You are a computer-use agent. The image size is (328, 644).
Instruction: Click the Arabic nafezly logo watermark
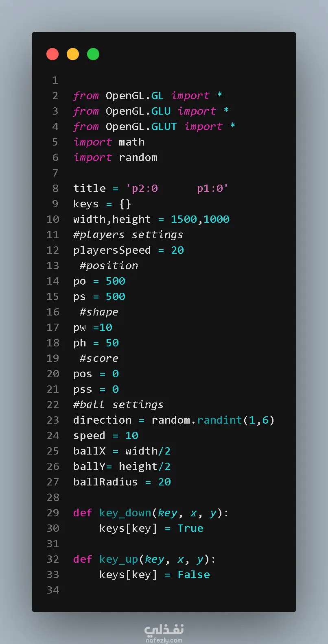(164, 630)
